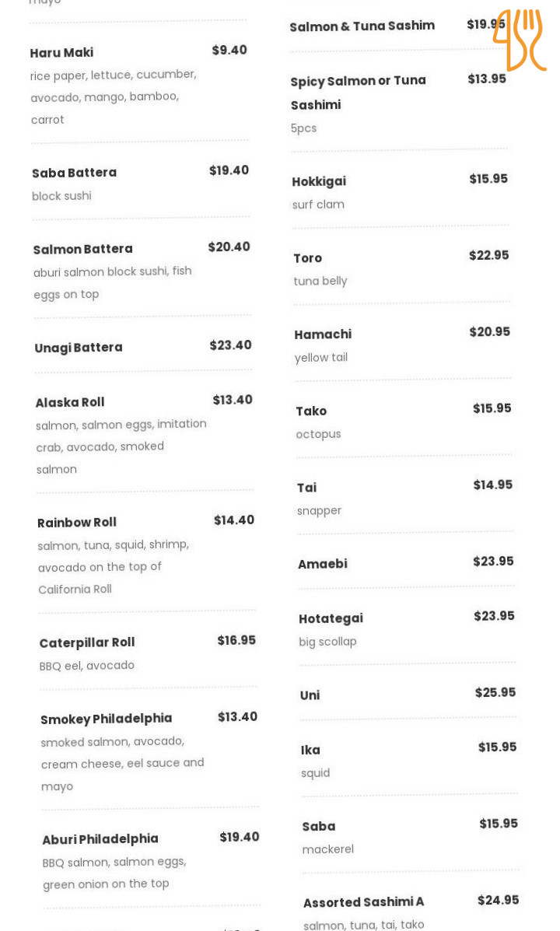Screen dimensions: 560x931
Task: Select the Haru Maki menu item
Action: click(61, 53)
